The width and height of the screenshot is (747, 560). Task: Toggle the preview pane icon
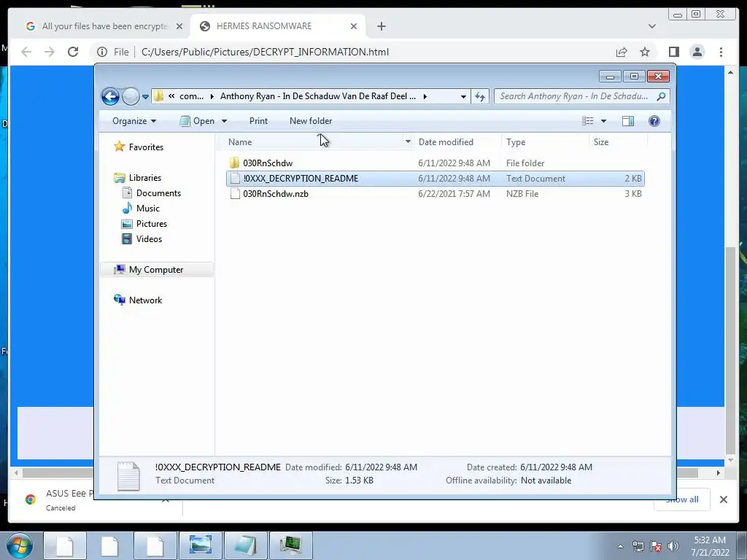coord(628,121)
